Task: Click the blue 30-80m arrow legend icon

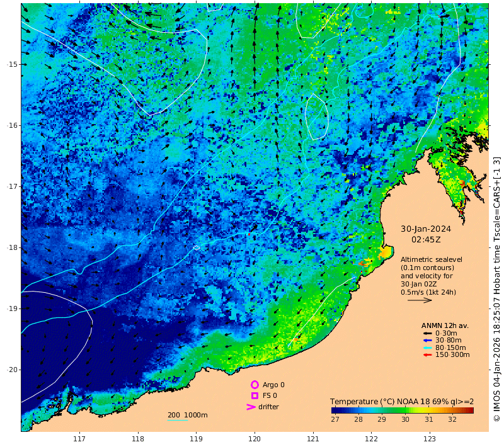Action: [x=427, y=341]
